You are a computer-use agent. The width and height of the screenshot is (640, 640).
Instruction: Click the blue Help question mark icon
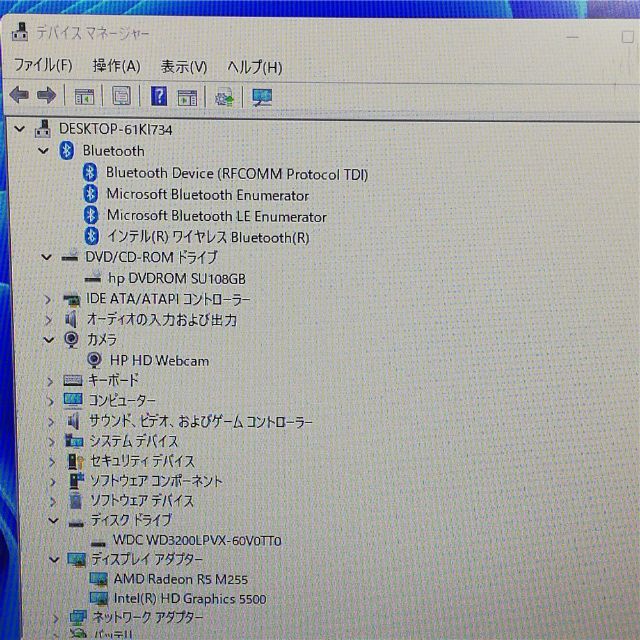(159, 96)
